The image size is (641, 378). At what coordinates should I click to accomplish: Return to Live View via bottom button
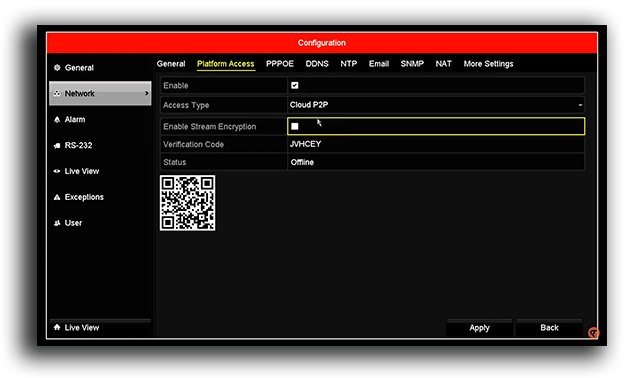click(x=100, y=328)
